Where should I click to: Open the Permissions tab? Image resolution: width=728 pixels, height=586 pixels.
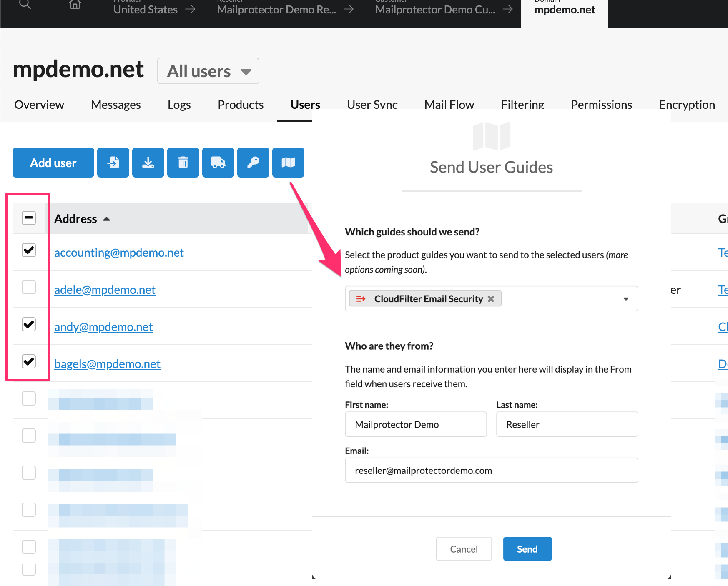(601, 105)
